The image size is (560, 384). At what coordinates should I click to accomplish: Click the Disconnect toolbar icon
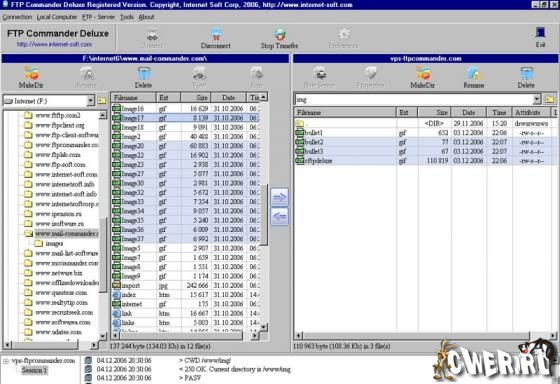[216, 35]
